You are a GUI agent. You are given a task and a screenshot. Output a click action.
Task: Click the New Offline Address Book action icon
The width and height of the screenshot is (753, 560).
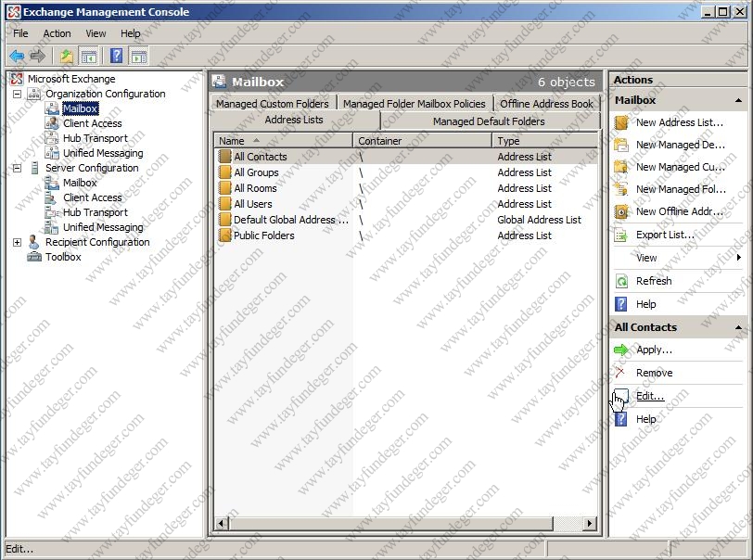click(x=621, y=211)
